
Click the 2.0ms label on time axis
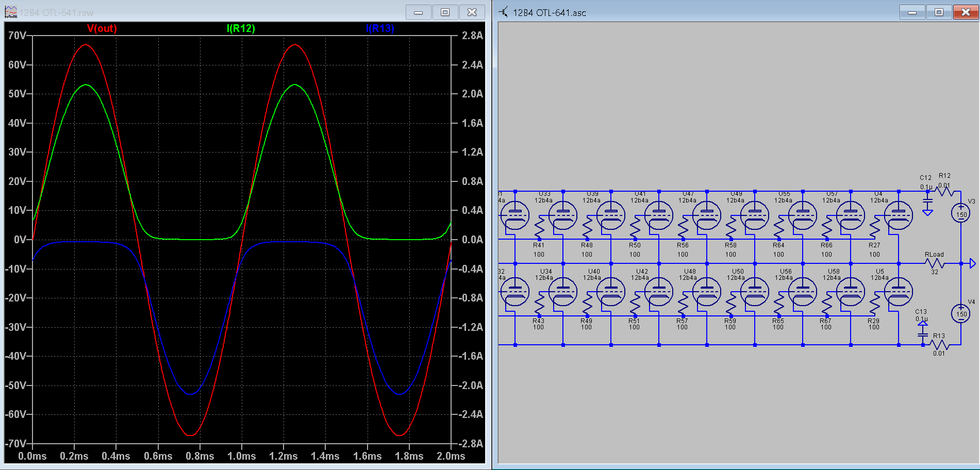point(451,457)
